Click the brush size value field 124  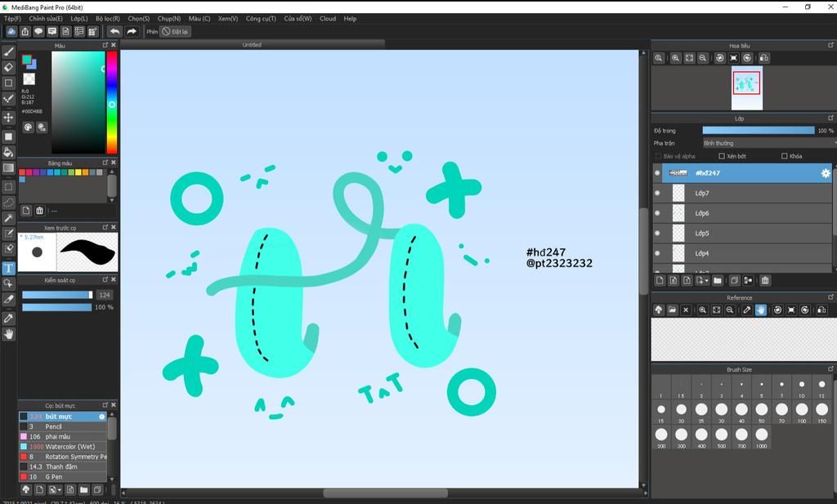click(x=105, y=295)
